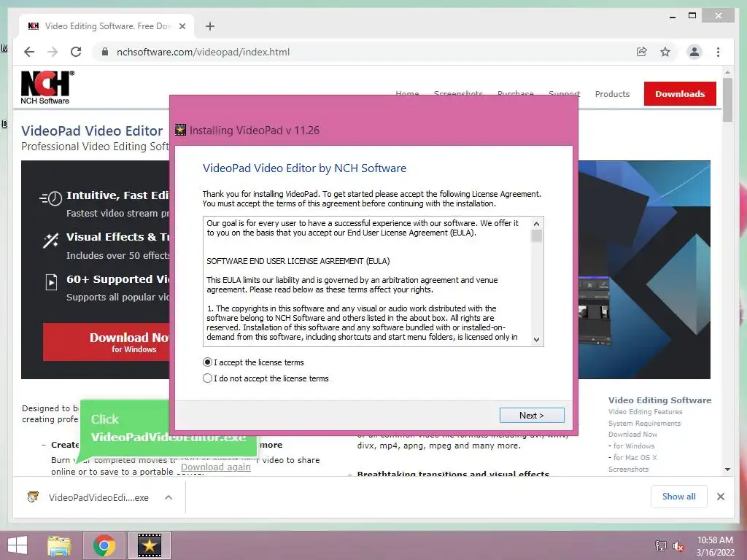Click the Download again link
The width and height of the screenshot is (747, 560).
[x=216, y=467]
